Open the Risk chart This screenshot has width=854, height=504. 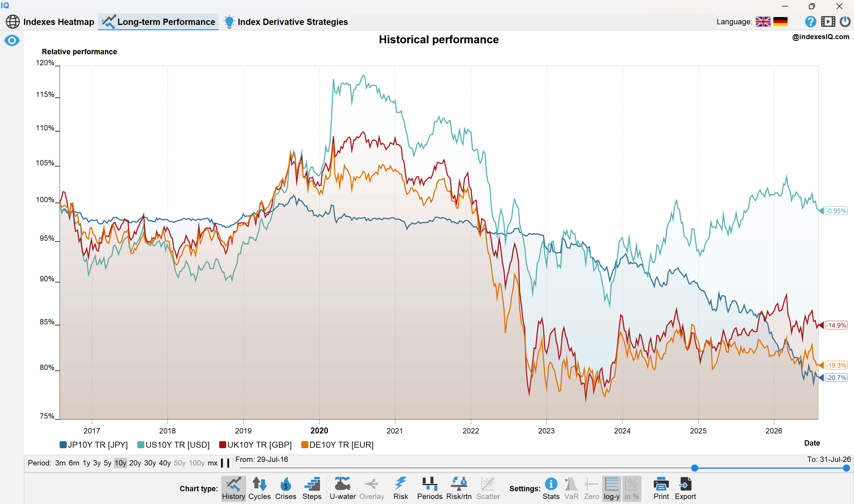(401, 488)
